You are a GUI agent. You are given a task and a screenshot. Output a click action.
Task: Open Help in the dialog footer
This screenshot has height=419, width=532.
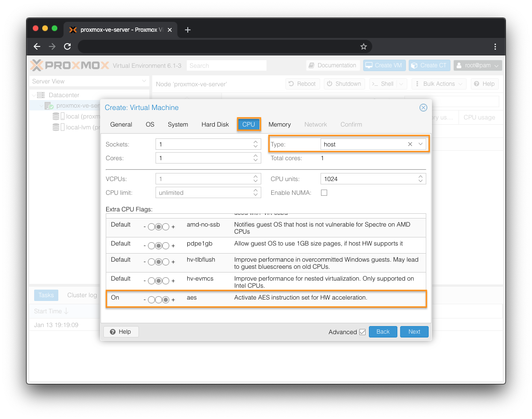click(121, 332)
